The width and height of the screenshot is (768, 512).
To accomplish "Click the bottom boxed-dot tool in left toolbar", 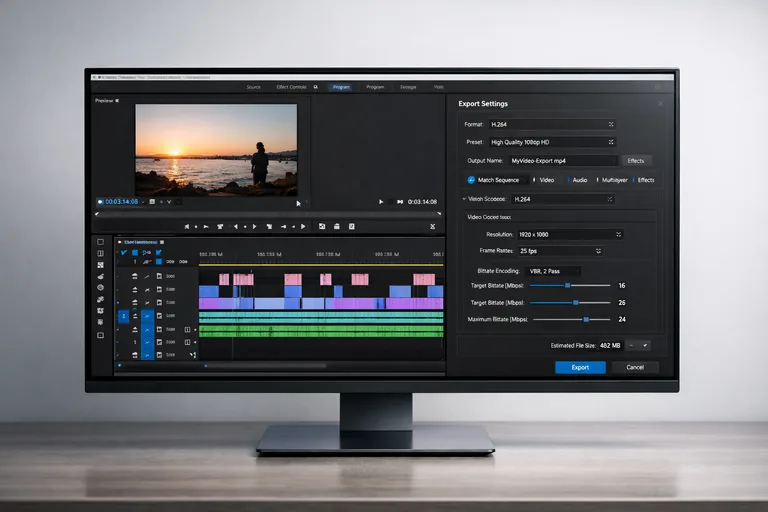I will pos(100,336).
